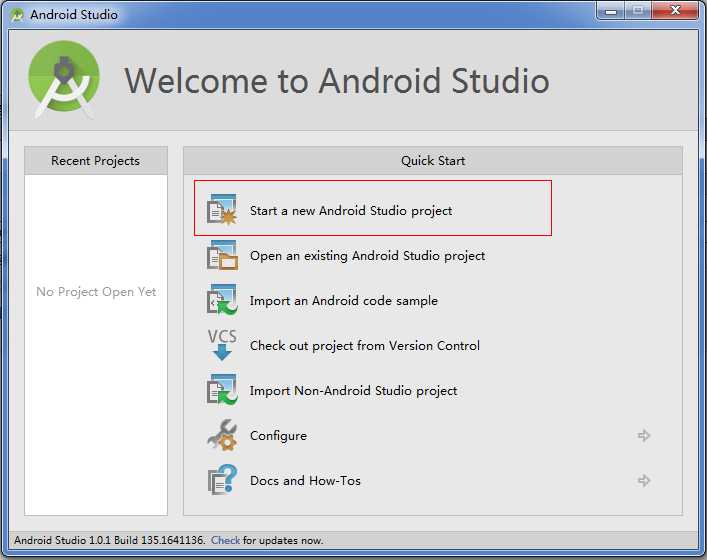The width and height of the screenshot is (707, 560).
Task: Minimize the Android Studio window
Action: [611, 11]
